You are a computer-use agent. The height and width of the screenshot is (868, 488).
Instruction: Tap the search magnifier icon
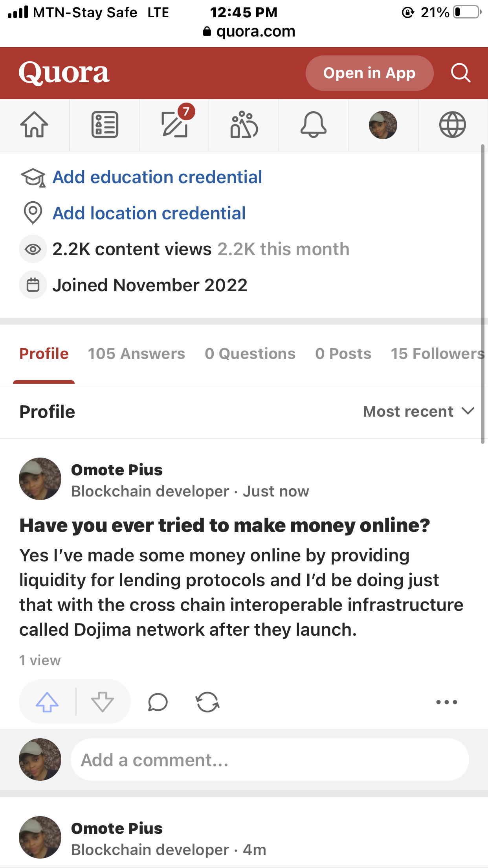tap(460, 73)
